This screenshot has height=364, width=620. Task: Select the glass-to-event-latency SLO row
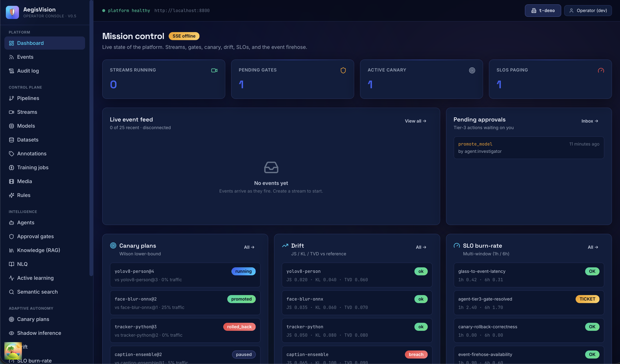[x=529, y=275]
